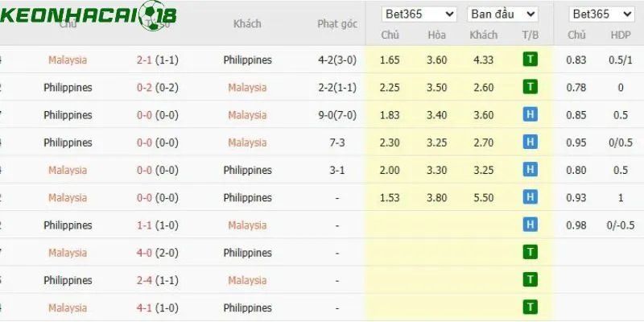Screen dimensions: 644x322
Task: Click blue H badge in 7-3 corner row
Action: (530, 142)
